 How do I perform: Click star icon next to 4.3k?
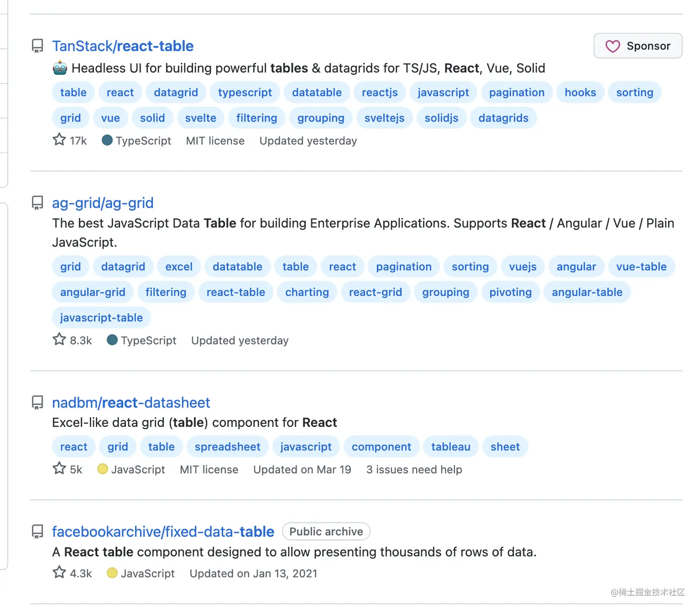[59, 573]
